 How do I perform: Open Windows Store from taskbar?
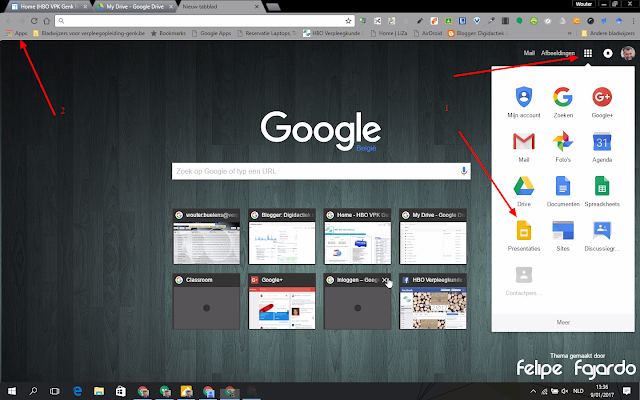pos(121,391)
